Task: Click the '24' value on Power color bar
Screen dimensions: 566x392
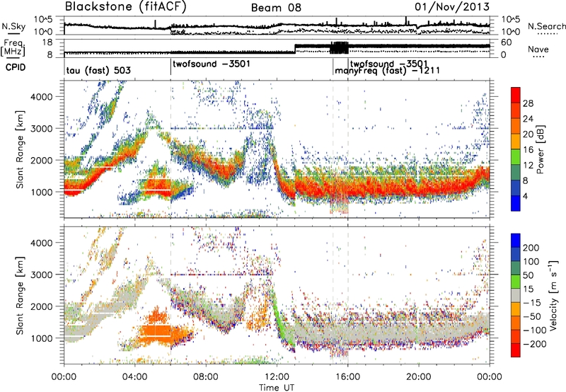Action: pos(528,119)
